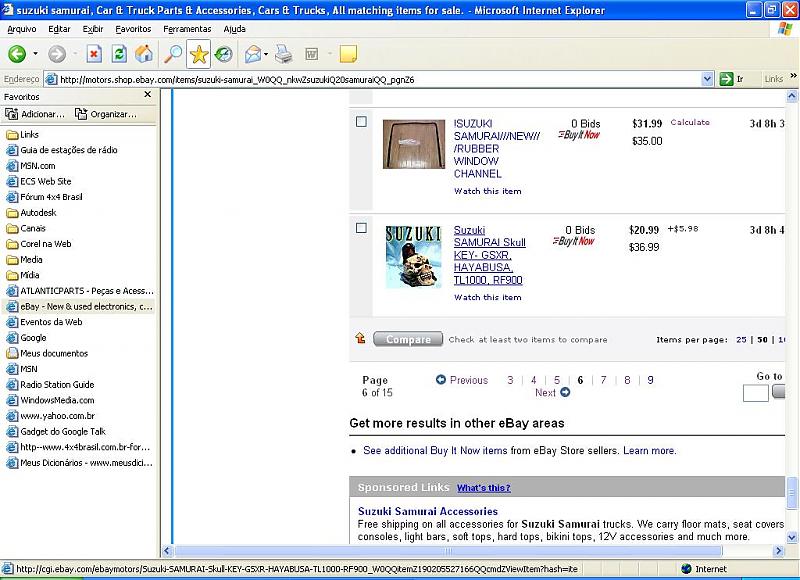Open Suzuki Samurai Accessories sponsored link
This screenshot has width=800, height=580.
[428, 511]
